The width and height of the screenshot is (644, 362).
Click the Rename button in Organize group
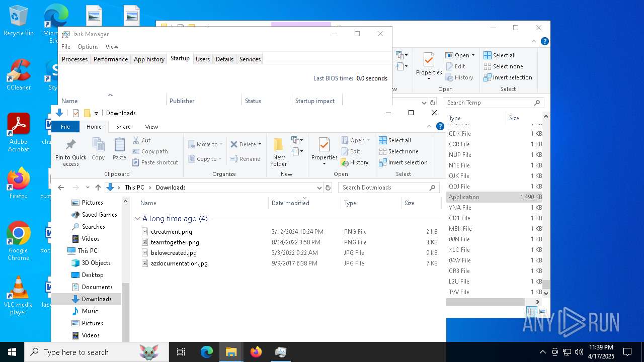click(245, 159)
